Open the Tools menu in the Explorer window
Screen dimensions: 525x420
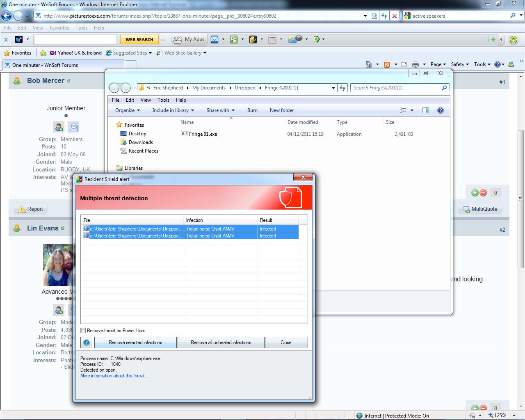coord(163,100)
